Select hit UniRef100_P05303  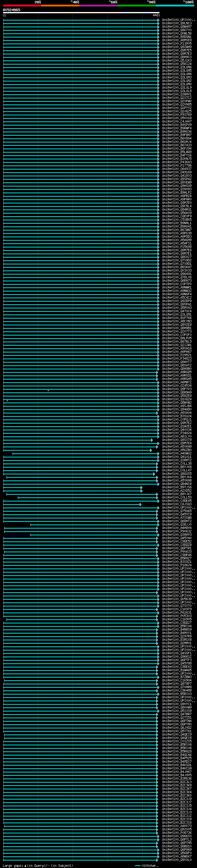(177, 616)
